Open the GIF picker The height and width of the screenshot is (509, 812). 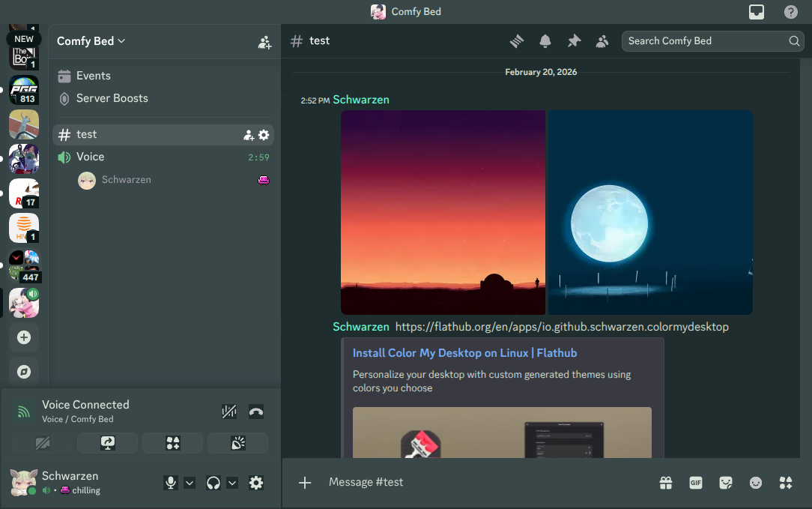695,483
